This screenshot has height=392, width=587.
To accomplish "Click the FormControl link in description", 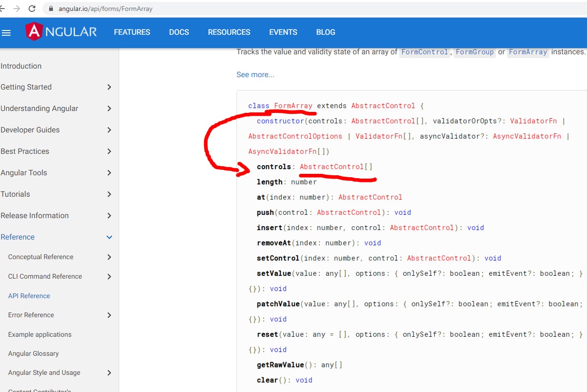I will click(425, 52).
